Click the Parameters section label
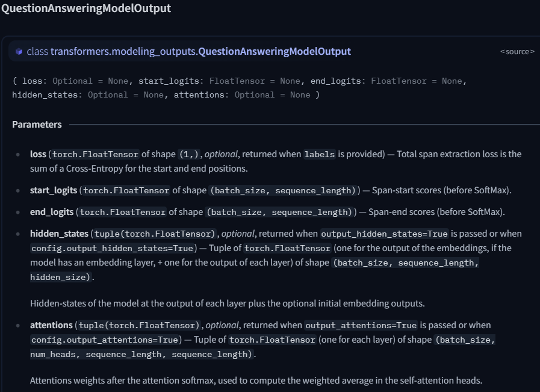 37,125
